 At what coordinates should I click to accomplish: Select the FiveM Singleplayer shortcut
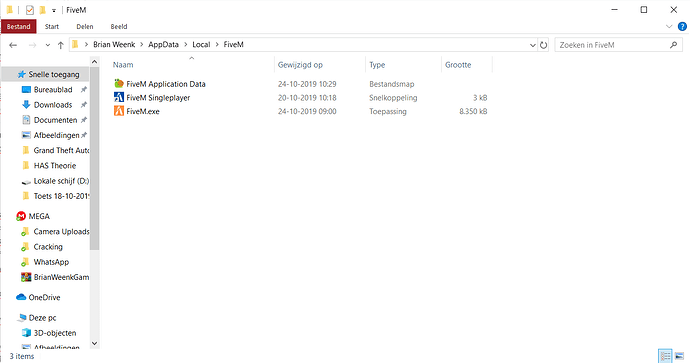coord(158,98)
